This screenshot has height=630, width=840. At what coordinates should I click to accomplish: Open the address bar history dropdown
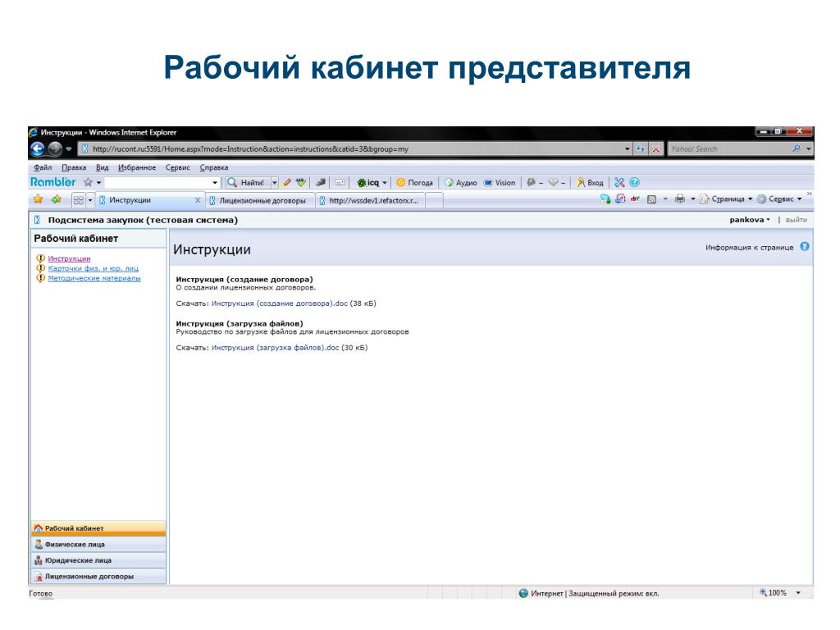(x=628, y=149)
